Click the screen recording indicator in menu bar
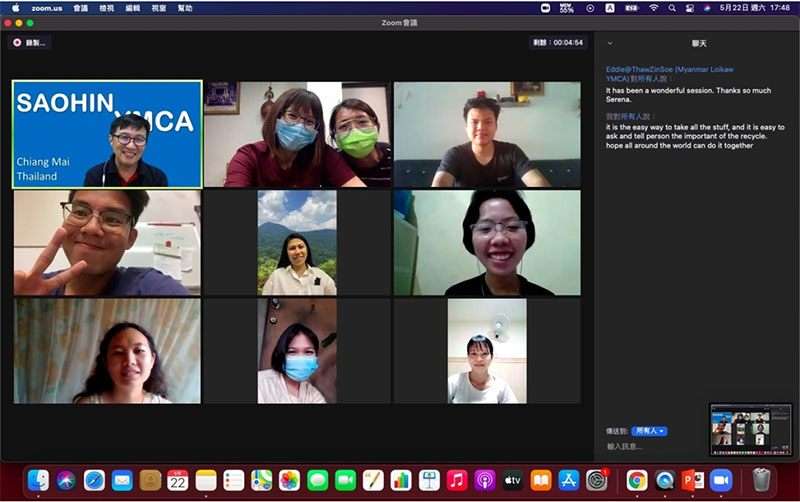This screenshot has height=502, width=800. point(590,8)
